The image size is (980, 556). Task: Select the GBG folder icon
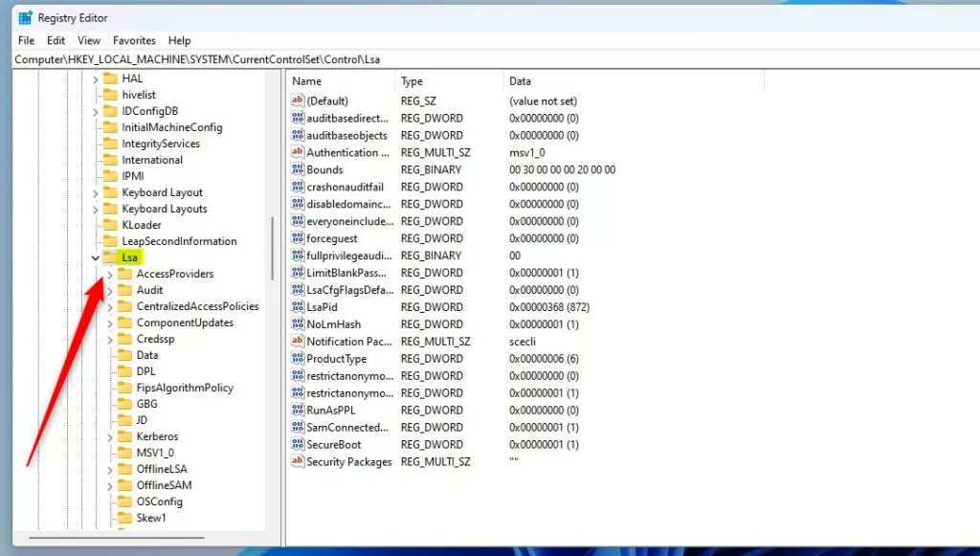pyautogui.click(x=125, y=404)
